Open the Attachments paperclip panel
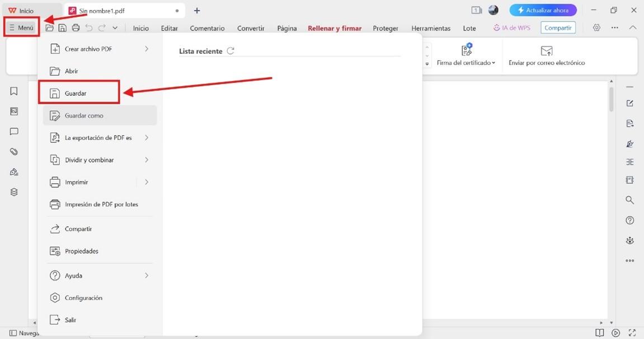This screenshot has height=339, width=644. pyautogui.click(x=13, y=151)
